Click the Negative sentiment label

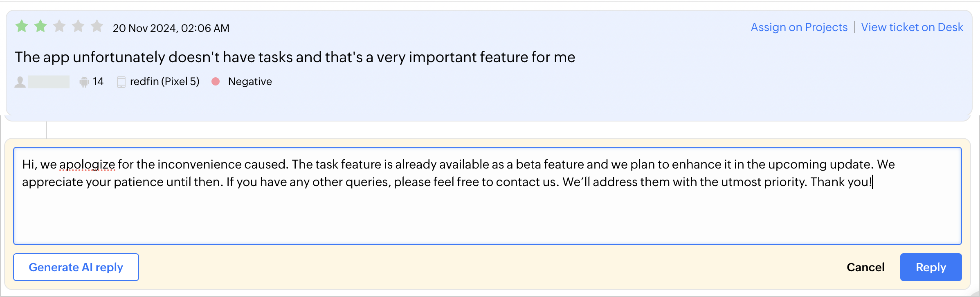250,82
